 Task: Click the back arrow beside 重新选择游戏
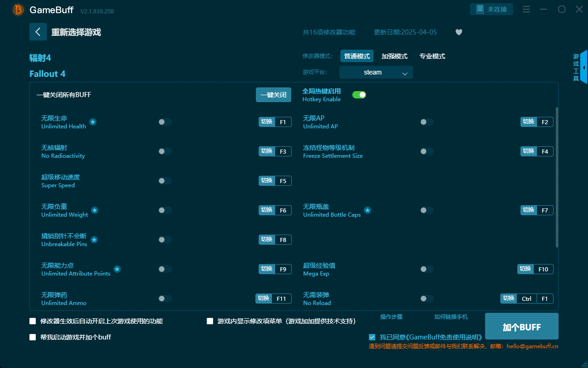[38, 31]
